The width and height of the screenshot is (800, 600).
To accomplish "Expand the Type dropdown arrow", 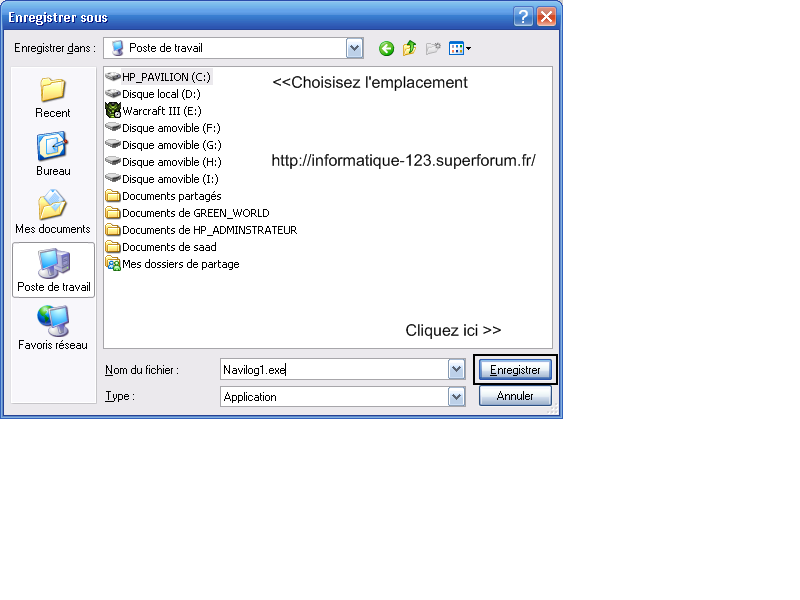I will click(457, 396).
